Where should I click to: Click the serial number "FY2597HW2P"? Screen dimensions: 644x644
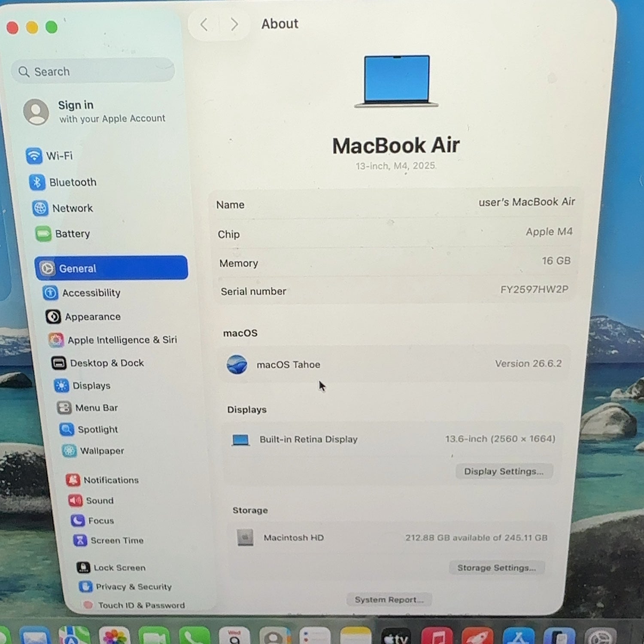pos(534,289)
